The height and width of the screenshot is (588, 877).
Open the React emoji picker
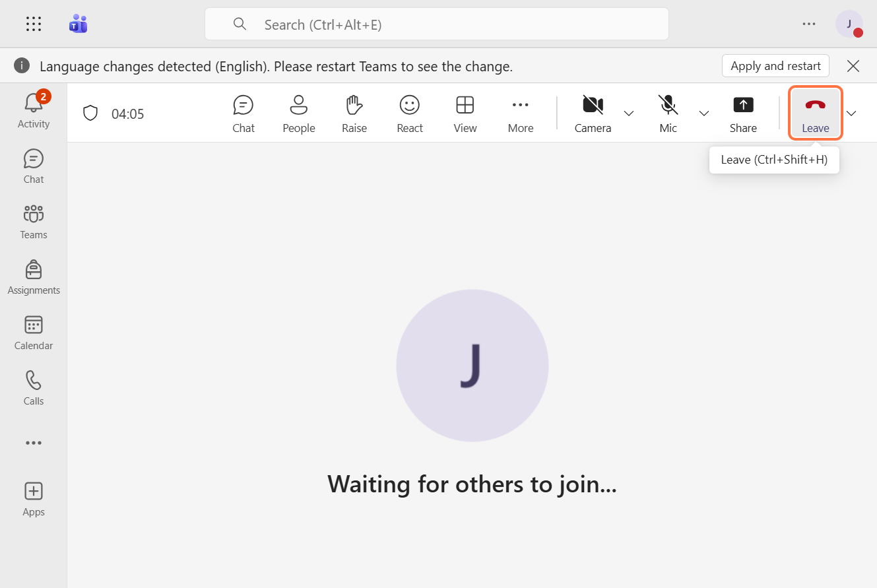tap(409, 114)
